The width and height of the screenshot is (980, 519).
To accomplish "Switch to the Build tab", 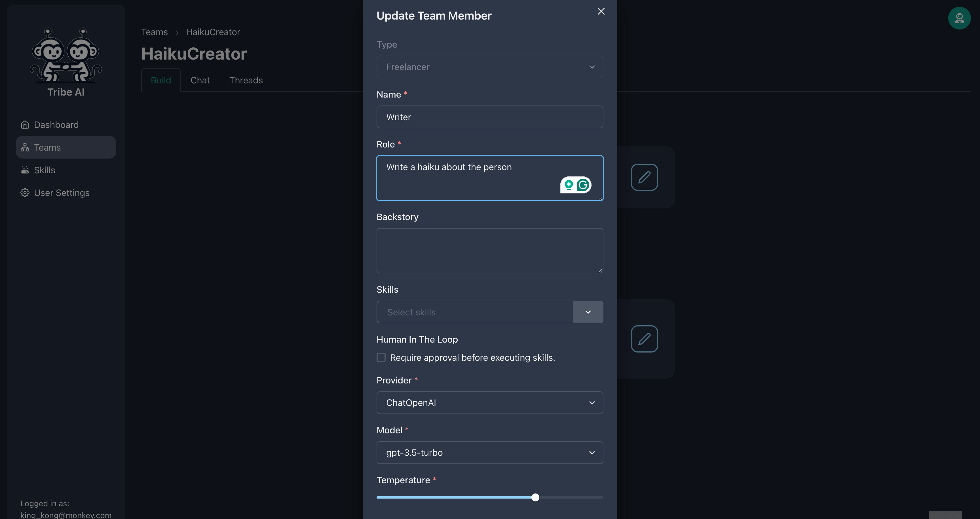I will [x=161, y=80].
